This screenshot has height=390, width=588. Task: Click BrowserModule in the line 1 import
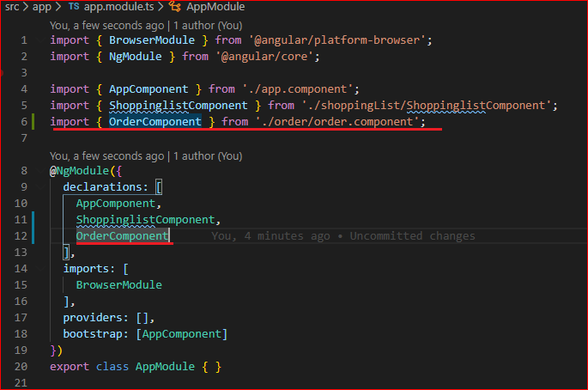coord(152,40)
